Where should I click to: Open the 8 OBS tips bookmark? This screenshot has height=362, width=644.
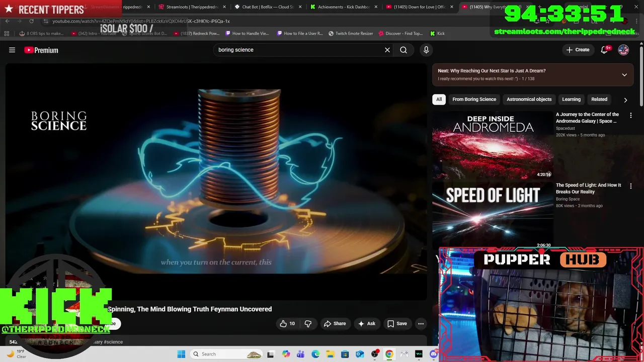click(x=41, y=34)
